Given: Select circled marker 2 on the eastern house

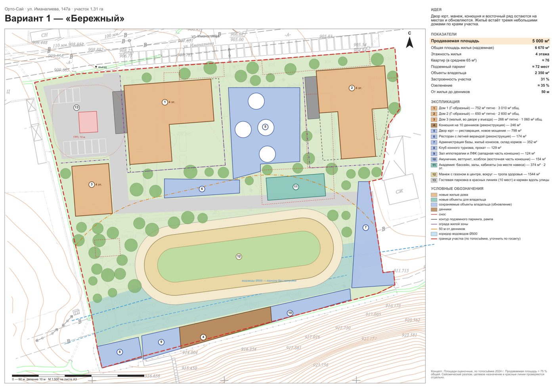Looking at the screenshot, I should click(x=352, y=88).
